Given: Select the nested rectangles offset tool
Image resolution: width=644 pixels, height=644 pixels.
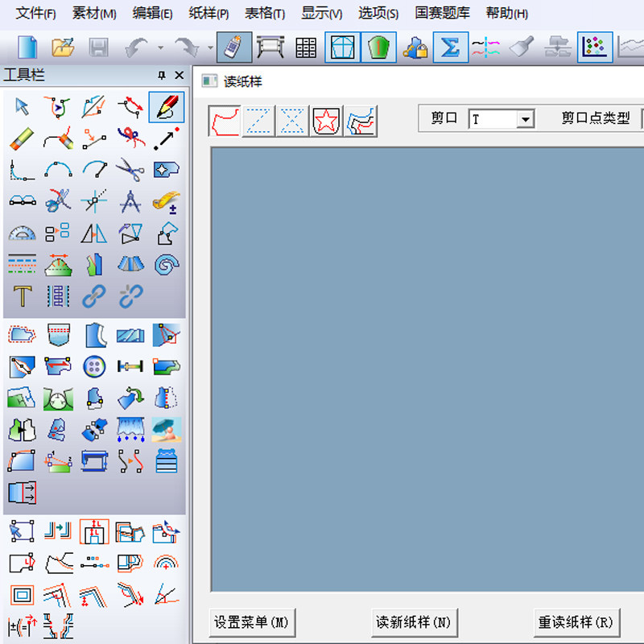Looking at the screenshot, I should [x=22, y=594].
